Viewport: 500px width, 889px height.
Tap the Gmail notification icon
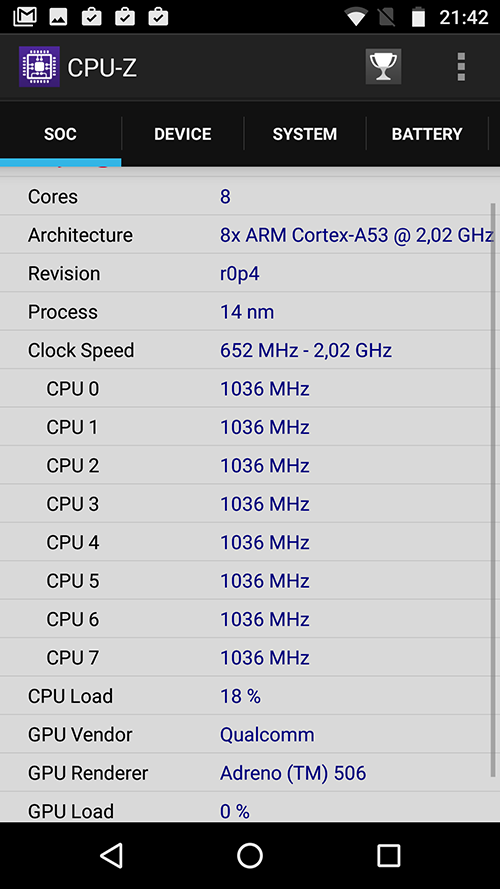tap(25, 17)
